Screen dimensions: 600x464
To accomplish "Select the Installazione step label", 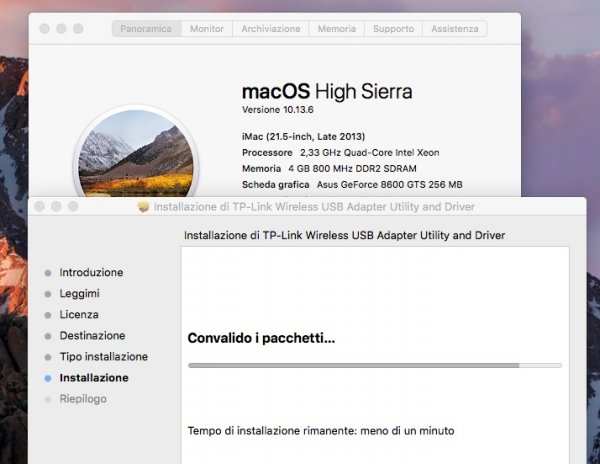I will point(94,378).
